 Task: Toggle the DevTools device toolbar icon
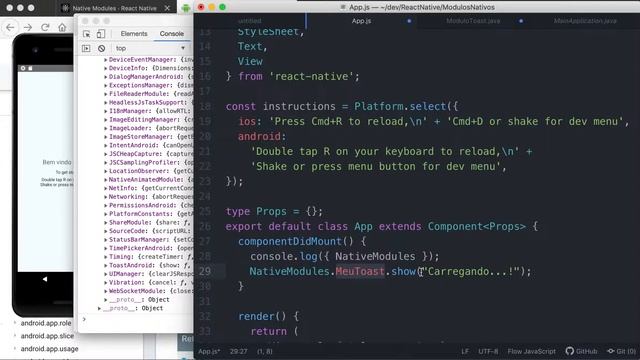click(x=101, y=34)
